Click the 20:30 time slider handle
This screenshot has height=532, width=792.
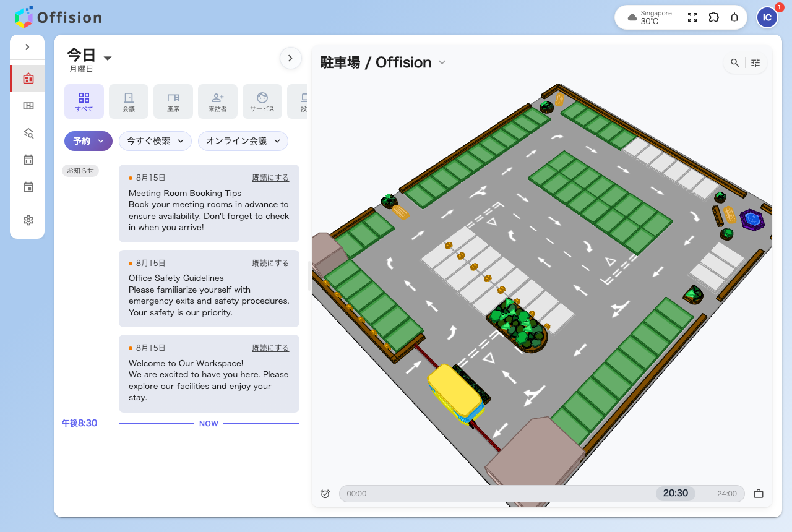pyautogui.click(x=676, y=493)
